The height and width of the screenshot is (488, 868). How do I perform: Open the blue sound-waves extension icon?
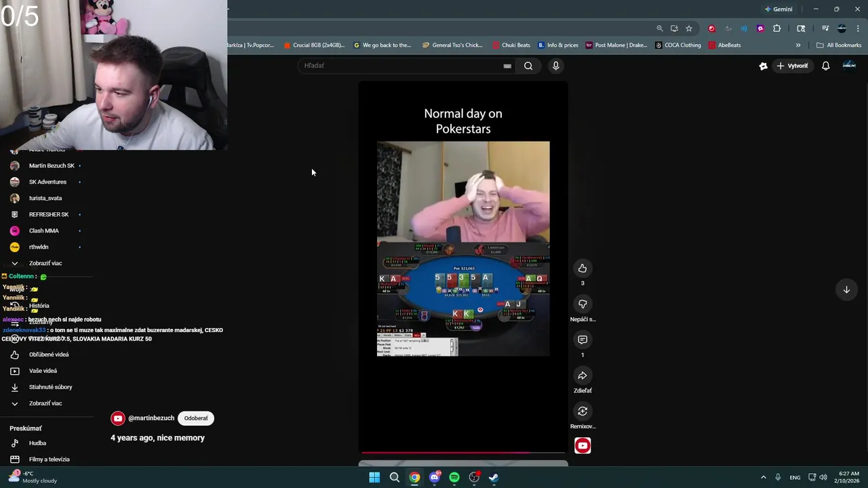tap(744, 28)
